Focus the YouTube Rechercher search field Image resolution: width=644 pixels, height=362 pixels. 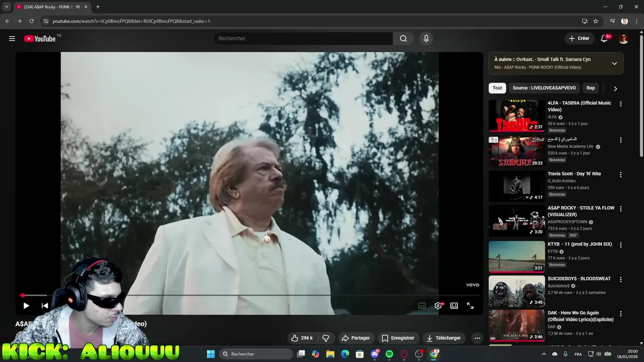[x=303, y=39]
